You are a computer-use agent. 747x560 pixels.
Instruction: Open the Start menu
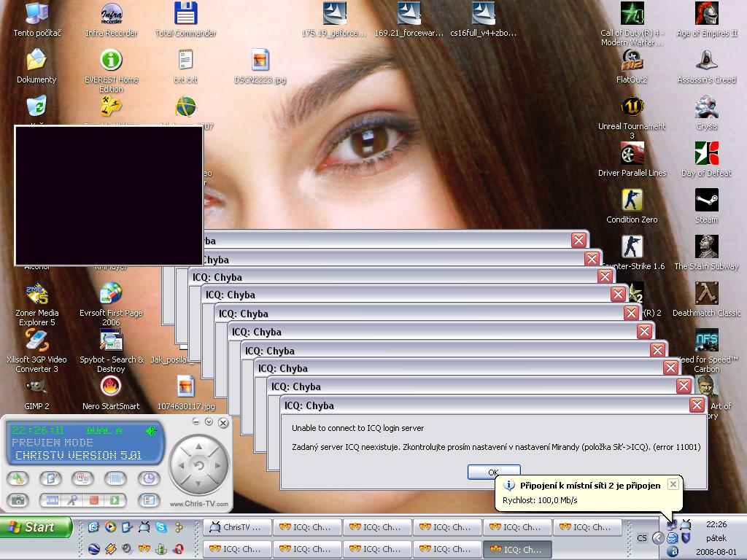point(36,527)
